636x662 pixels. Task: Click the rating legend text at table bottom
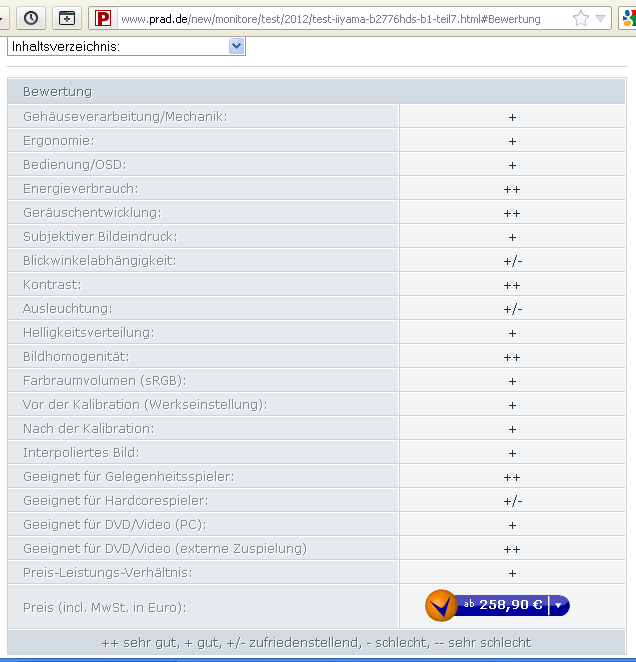pyautogui.click(x=316, y=642)
